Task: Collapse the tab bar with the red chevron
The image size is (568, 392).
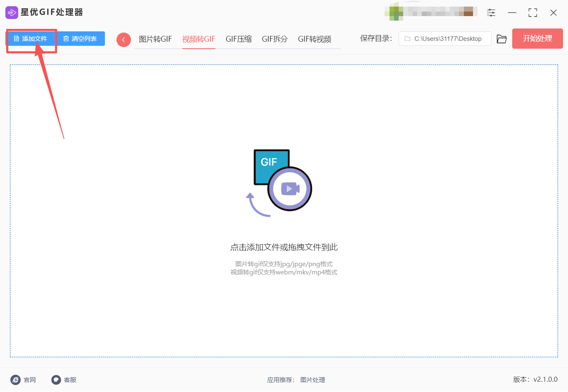Action: tap(124, 39)
